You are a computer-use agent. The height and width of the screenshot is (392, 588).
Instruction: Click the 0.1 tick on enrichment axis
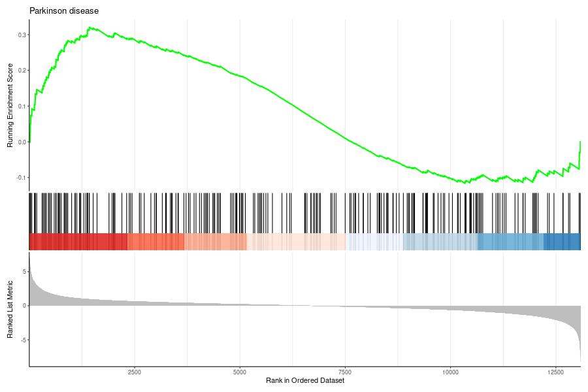22,106
